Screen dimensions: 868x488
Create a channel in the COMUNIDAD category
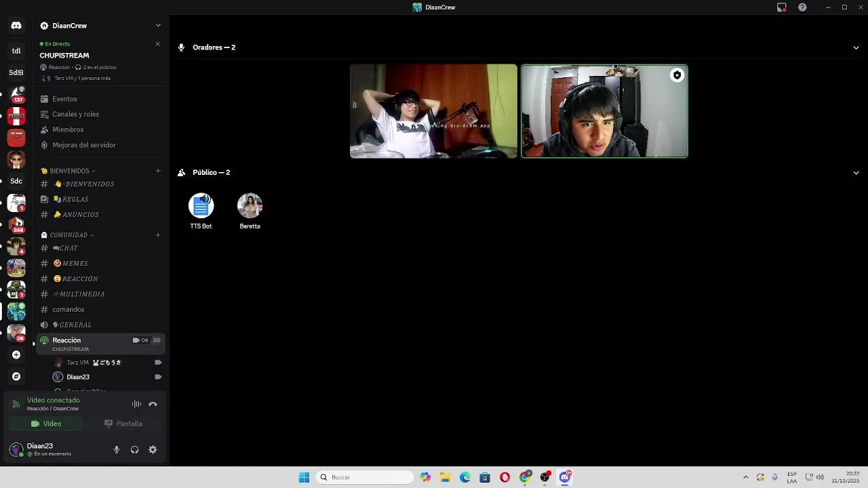pyautogui.click(x=158, y=235)
